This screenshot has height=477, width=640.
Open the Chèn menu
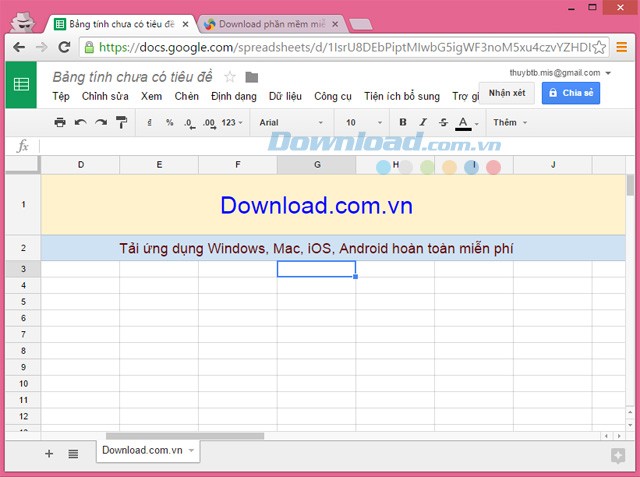[x=187, y=96]
